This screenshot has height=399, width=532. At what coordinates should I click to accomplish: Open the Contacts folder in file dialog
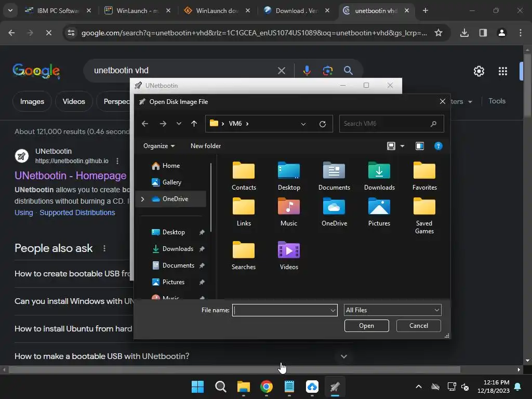pyautogui.click(x=244, y=176)
